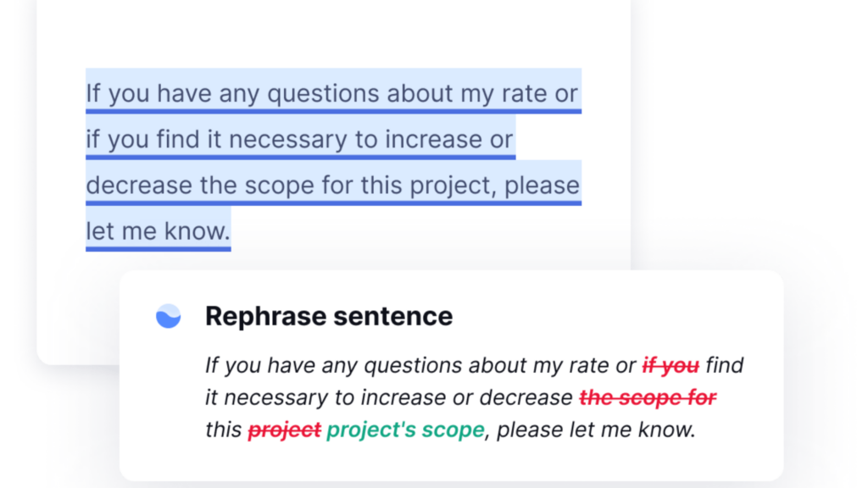Click 'please let me know' in the suggestion
Viewport: 868px width, 488px height.
pyautogui.click(x=596, y=430)
